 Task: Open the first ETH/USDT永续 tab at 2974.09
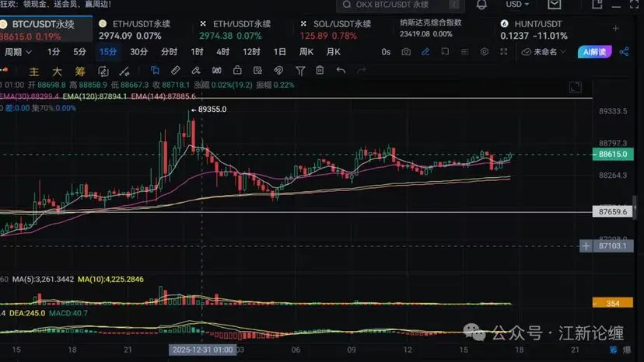coord(142,30)
